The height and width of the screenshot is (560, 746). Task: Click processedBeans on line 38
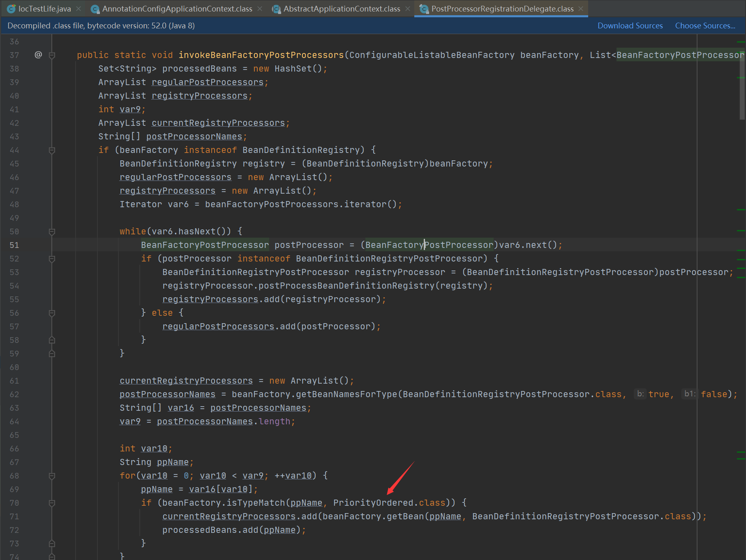coord(199,69)
